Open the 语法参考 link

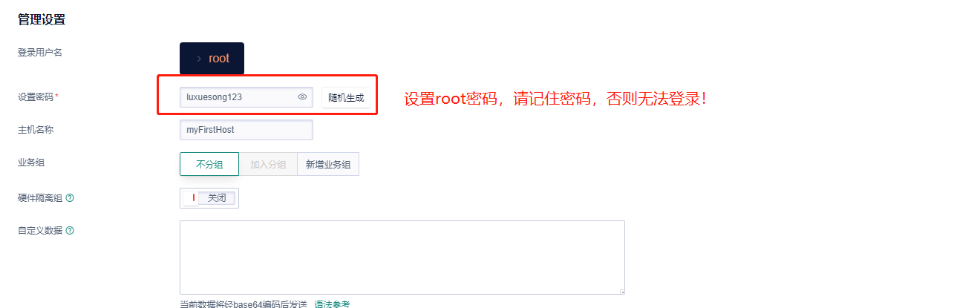pyautogui.click(x=332, y=304)
